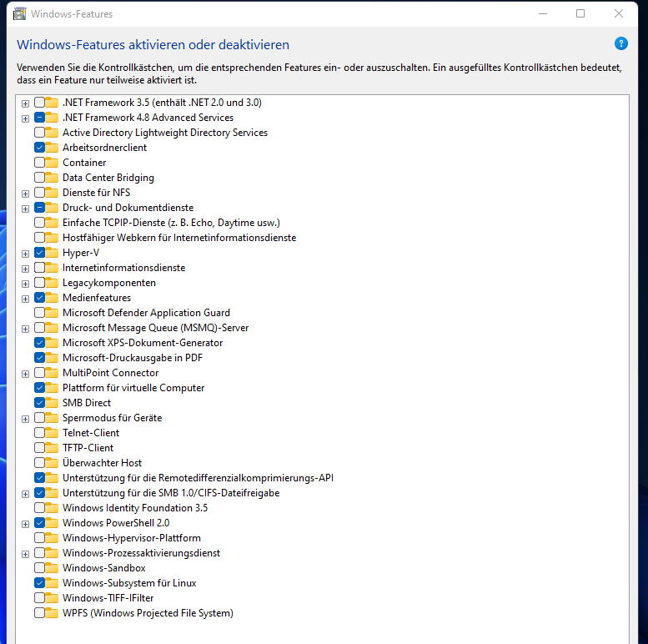Viewport: 648px width, 644px height.
Task: Expand .NET Framework 4.8 Advanced Services
Action: coord(25,118)
